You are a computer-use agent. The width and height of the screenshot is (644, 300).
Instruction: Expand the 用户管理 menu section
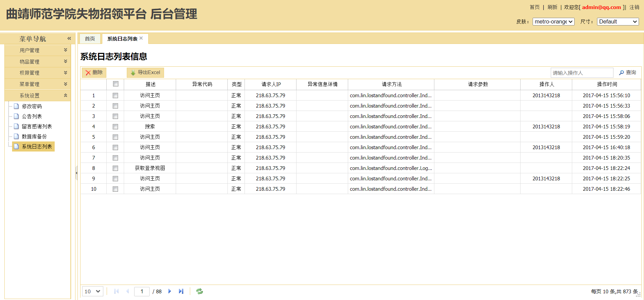click(38, 50)
